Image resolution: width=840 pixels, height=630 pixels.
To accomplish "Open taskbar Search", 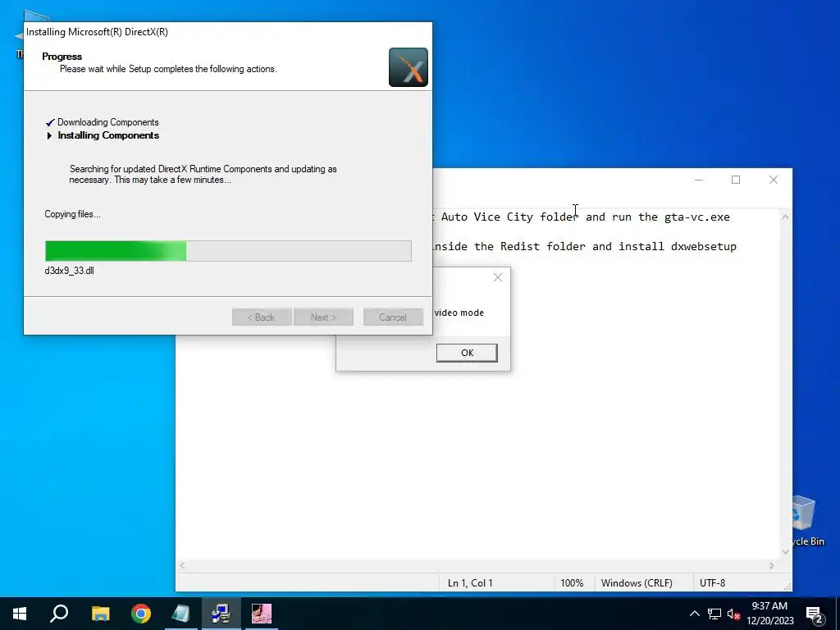I will point(59,614).
